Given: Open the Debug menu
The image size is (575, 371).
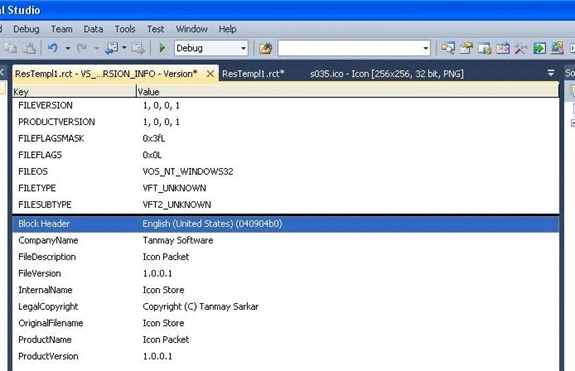Looking at the screenshot, I should (26, 29).
